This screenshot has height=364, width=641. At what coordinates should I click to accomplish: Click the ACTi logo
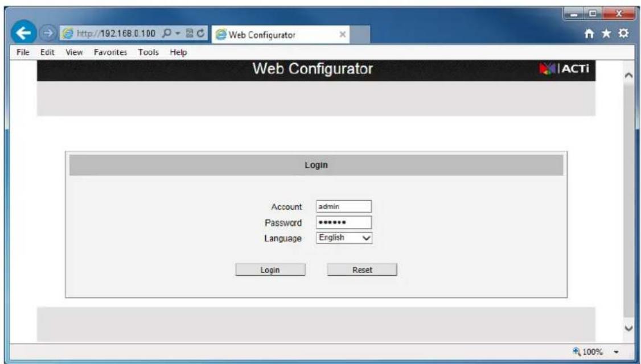coord(564,69)
